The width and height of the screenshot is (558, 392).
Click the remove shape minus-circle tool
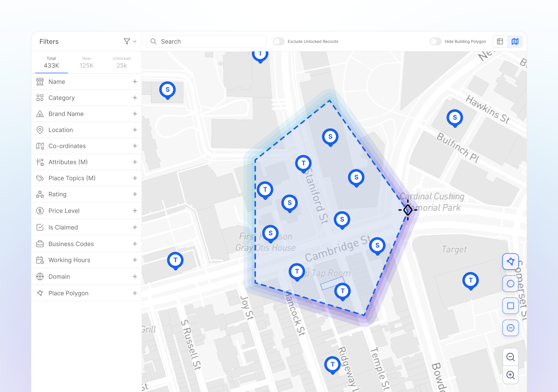(510, 328)
